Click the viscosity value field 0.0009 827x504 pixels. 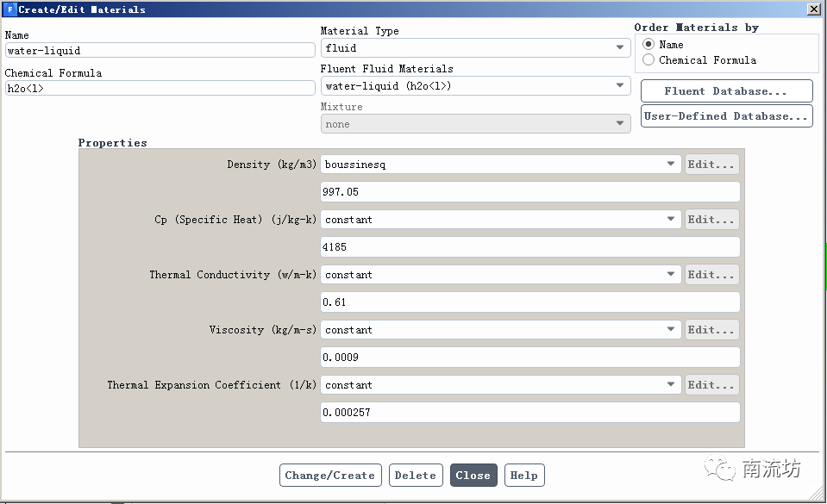[x=529, y=358]
